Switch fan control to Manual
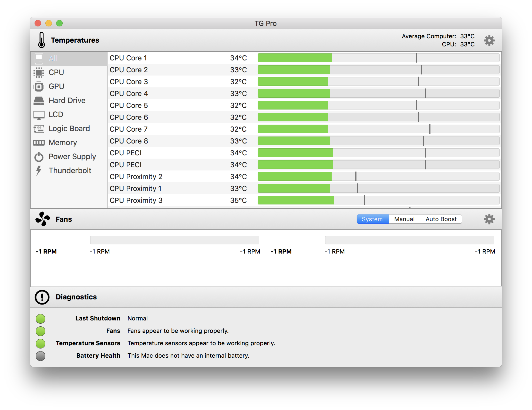This screenshot has height=410, width=532. [x=404, y=219]
